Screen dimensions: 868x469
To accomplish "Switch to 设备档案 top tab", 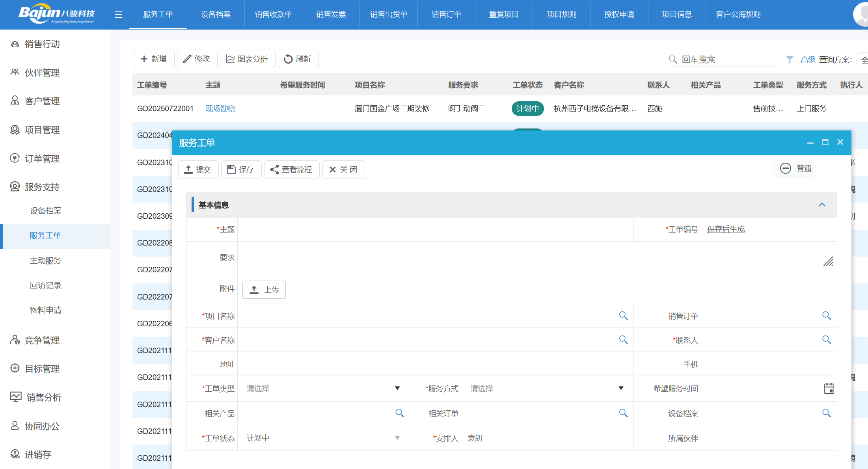I will point(216,15).
